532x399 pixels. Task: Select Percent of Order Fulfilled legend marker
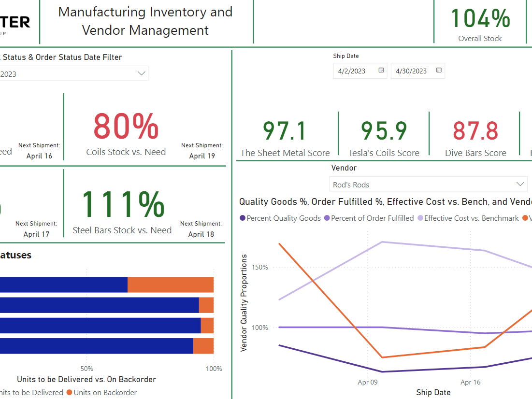click(327, 218)
